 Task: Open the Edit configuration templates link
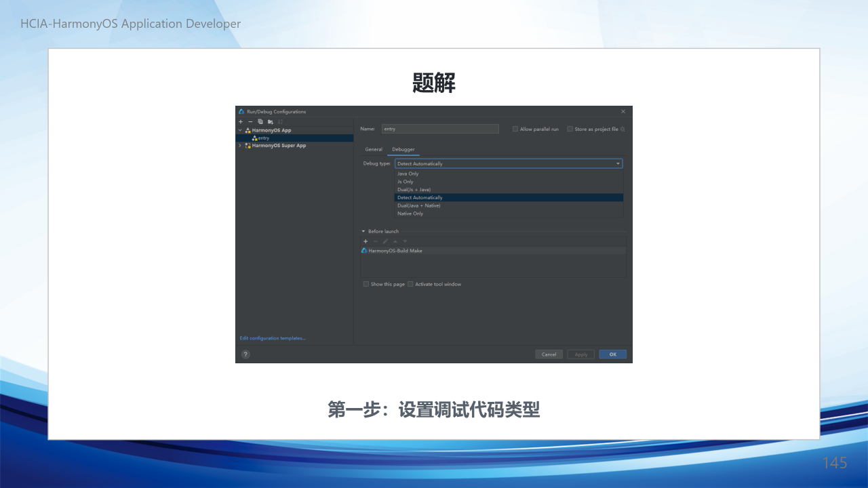pyautogui.click(x=273, y=338)
